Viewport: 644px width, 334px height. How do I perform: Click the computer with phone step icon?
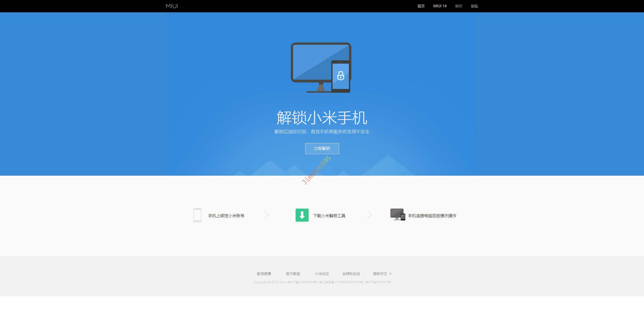[x=397, y=215]
